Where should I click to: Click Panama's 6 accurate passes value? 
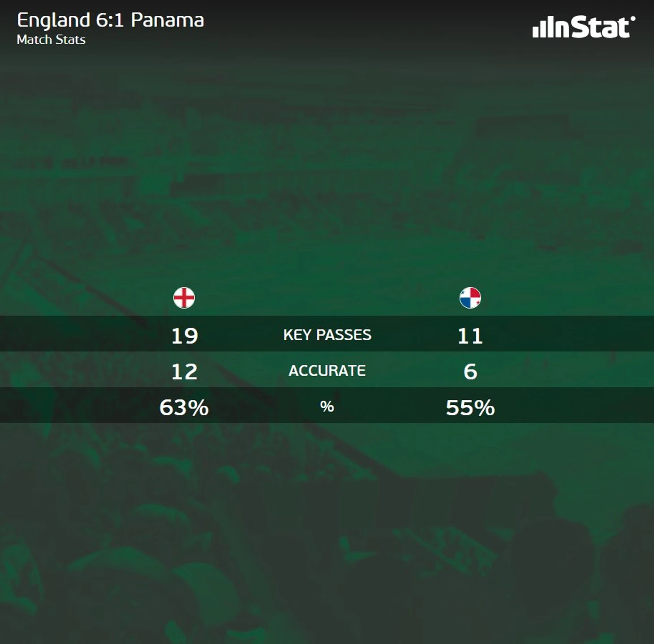[470, 372]
